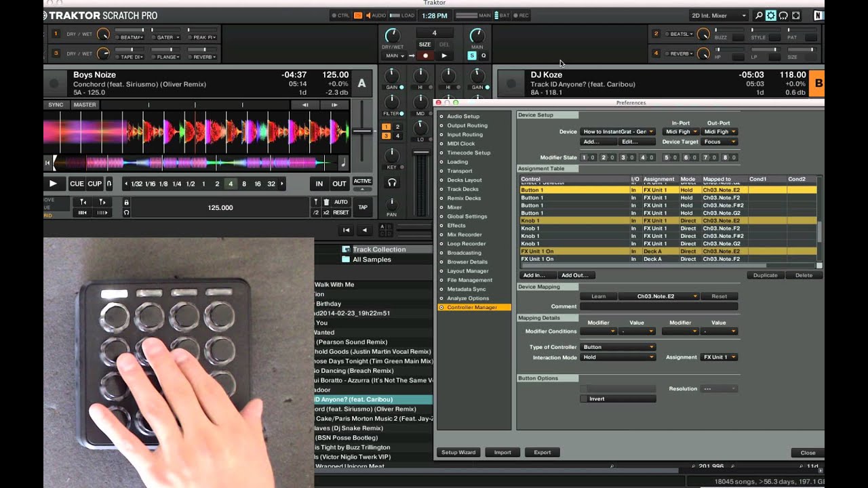Select Effects in Preferences sidebar
Viewport: 868px width, 488px height.
tap(456, 226)
